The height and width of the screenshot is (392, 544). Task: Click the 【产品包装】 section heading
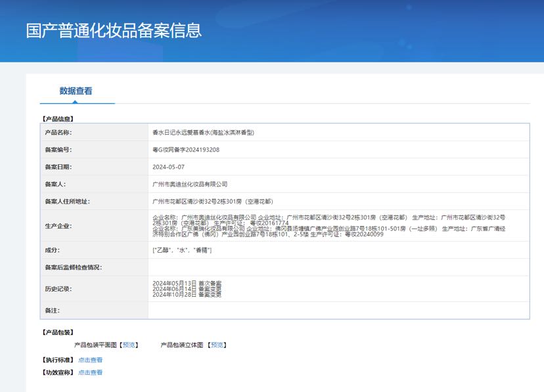[58, 332]
